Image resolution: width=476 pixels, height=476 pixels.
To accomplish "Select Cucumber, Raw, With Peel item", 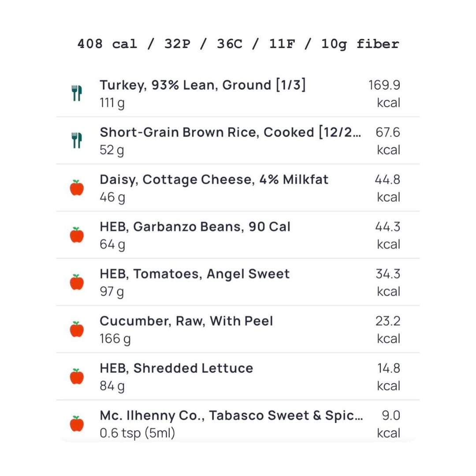I will pos(186,321).
